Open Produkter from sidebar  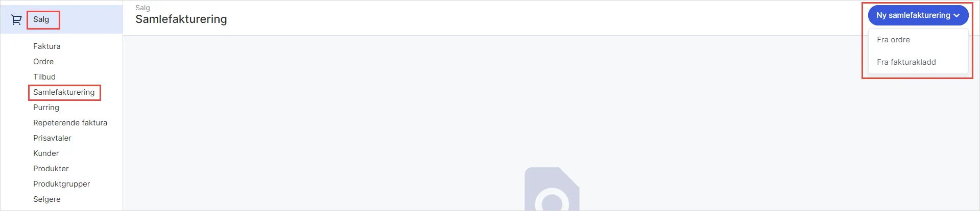pyautogui.click(x=51, y=169)
